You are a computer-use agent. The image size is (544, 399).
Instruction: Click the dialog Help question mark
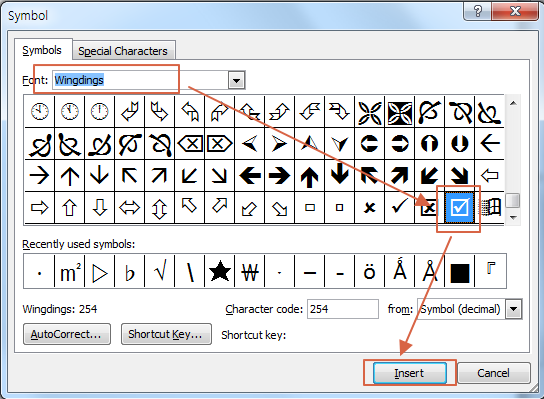point(477,11)
